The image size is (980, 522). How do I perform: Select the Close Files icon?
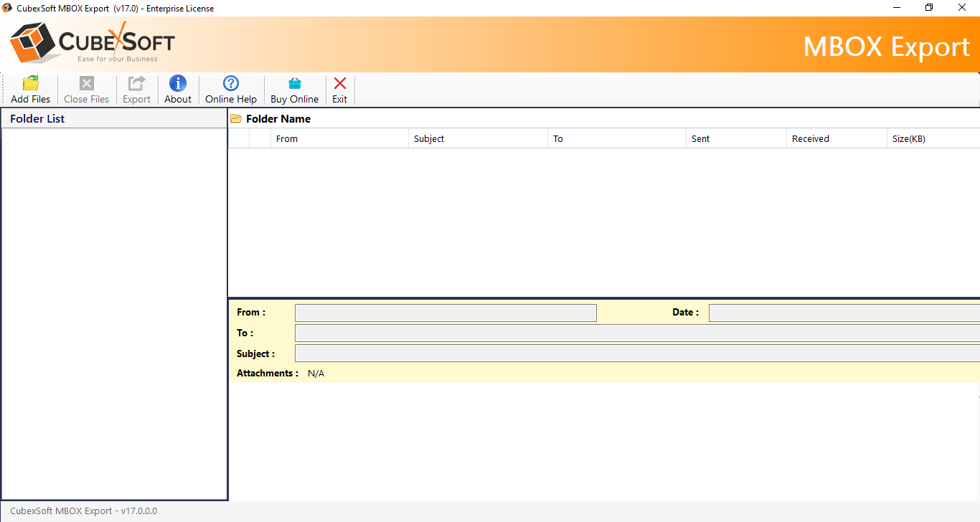coord(85,89)
